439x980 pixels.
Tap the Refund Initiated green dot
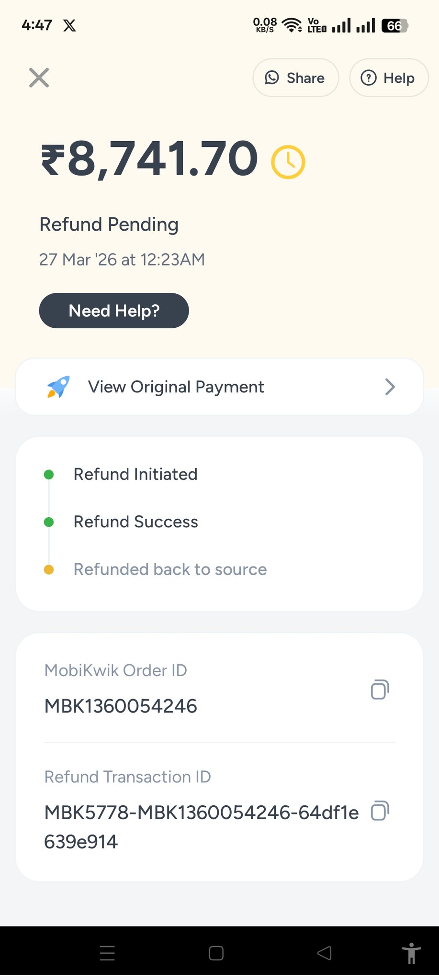point(49,475)
